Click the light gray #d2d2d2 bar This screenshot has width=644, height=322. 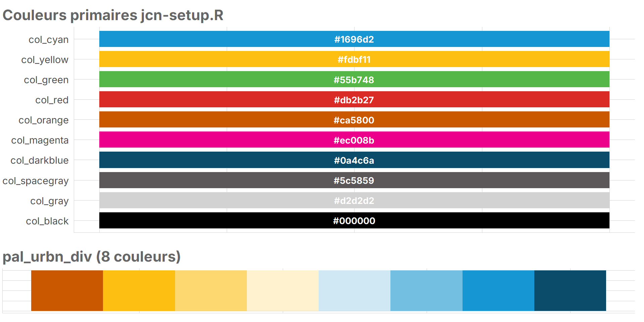[354, 200]
